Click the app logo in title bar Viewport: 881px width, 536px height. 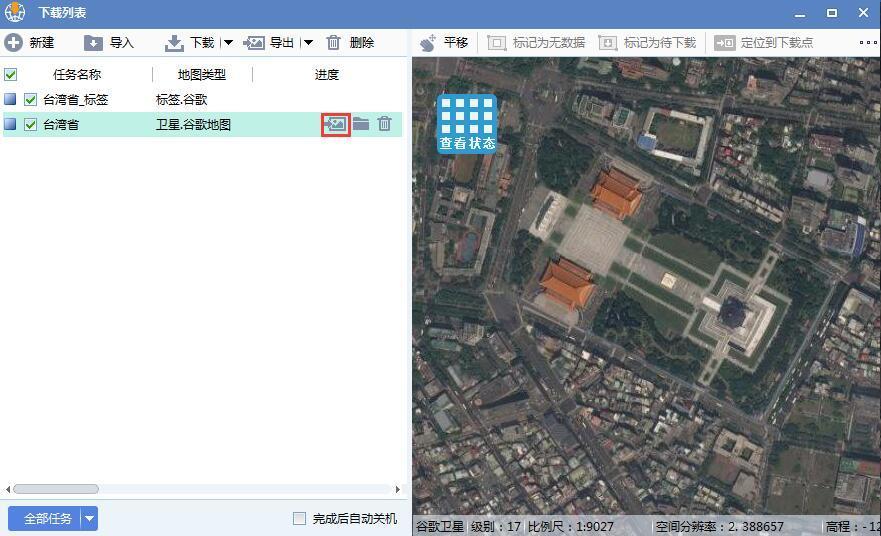[15, 12]
